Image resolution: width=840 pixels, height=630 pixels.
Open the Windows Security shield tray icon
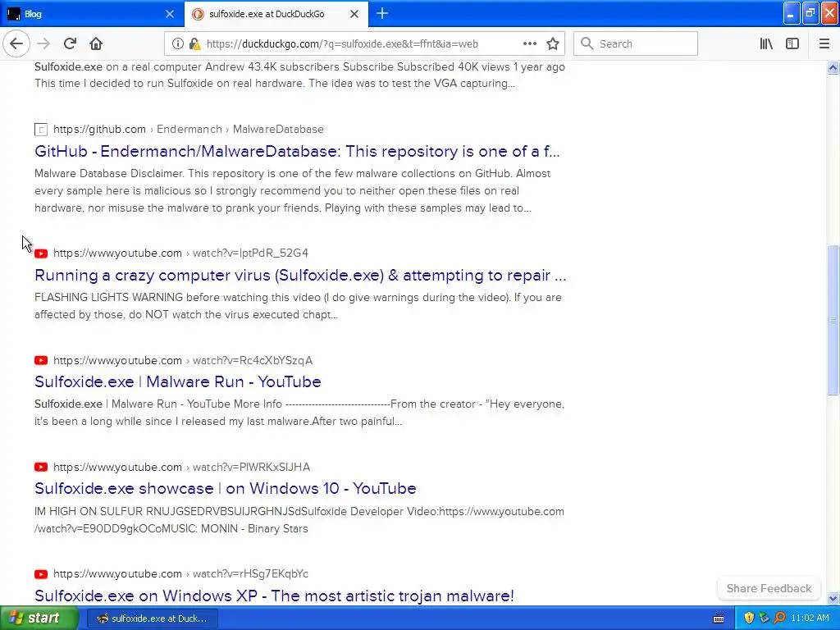pyautogui.click(x=749, y=619)
